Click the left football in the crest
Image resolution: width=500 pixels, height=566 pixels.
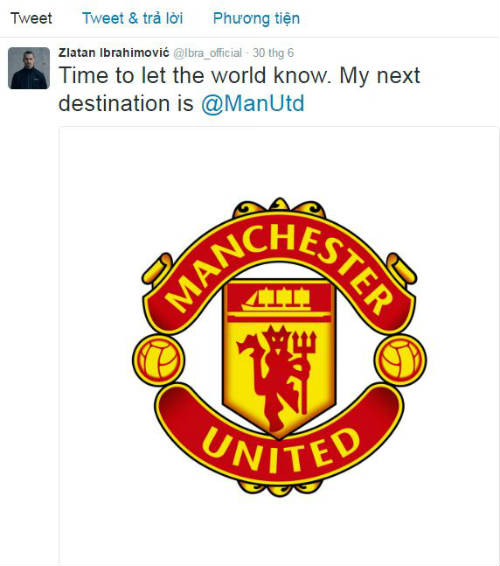[158, 360]
